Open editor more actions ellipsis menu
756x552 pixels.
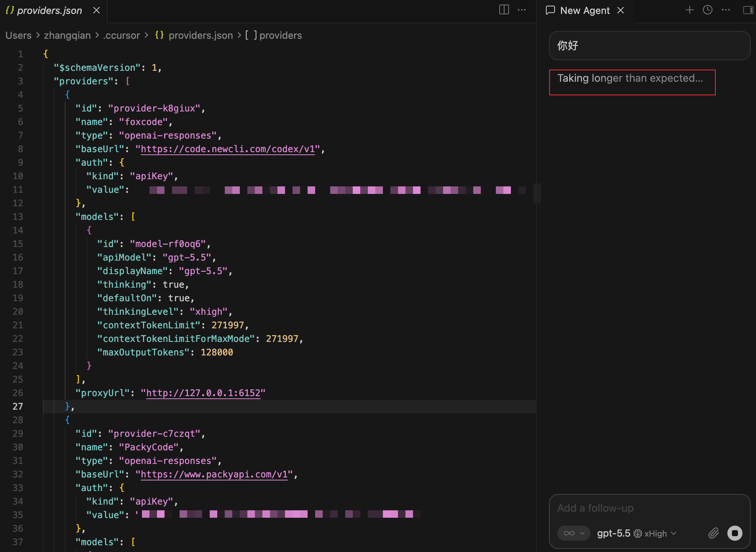pyautogui.click(x=522, y=10)
